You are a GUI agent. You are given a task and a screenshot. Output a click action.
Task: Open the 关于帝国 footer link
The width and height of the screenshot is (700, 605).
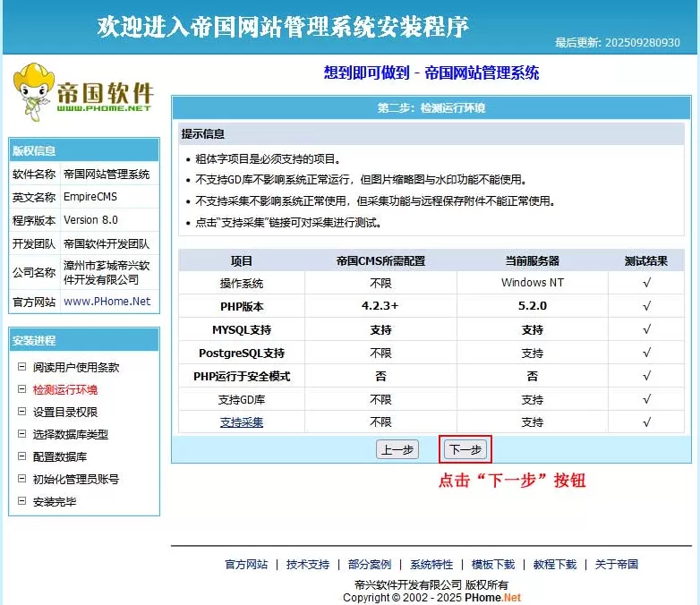617,565
